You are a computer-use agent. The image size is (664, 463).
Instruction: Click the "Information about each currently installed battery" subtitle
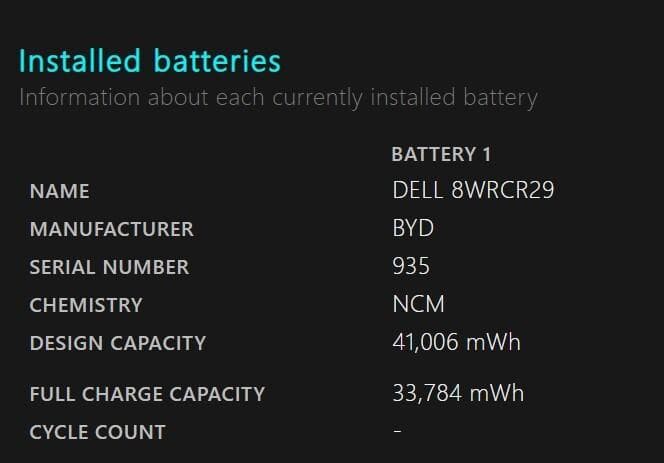tap(278, 98)
